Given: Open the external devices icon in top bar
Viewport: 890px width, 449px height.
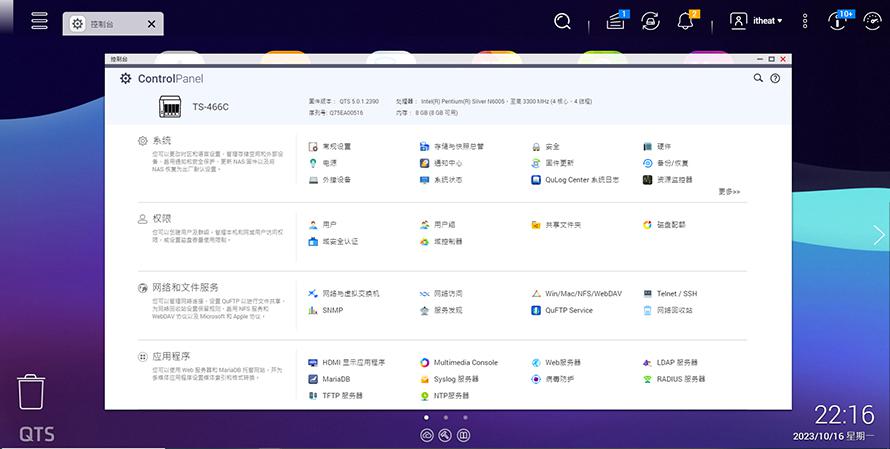Looking at the screenshot, I should 650,22.
